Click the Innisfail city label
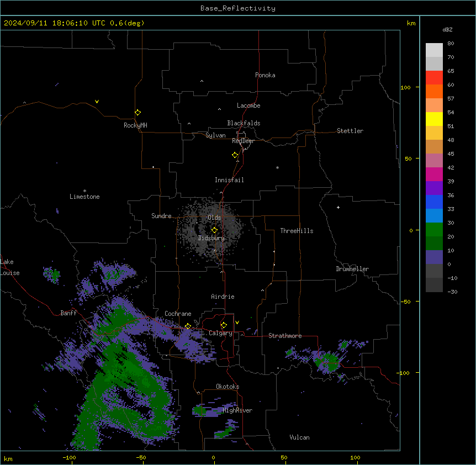The height and width of the screenshot is (465, 476). click(x=229, y=180)
